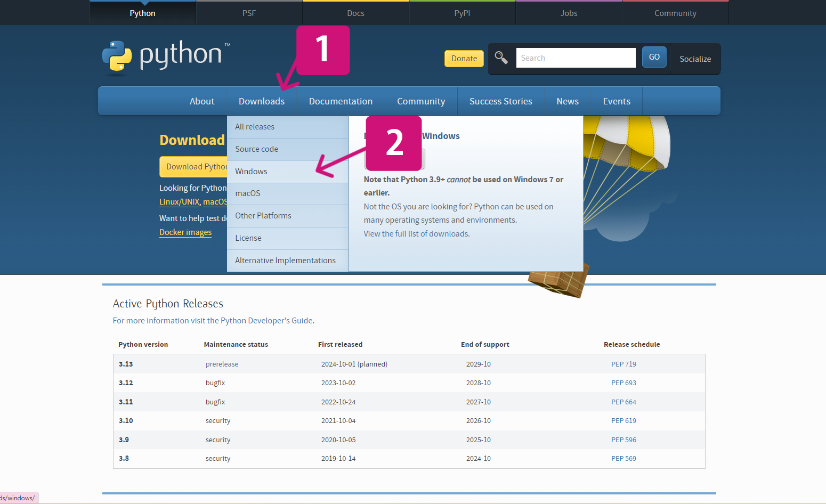Switch to the PyPI top tab

[462, 13]
